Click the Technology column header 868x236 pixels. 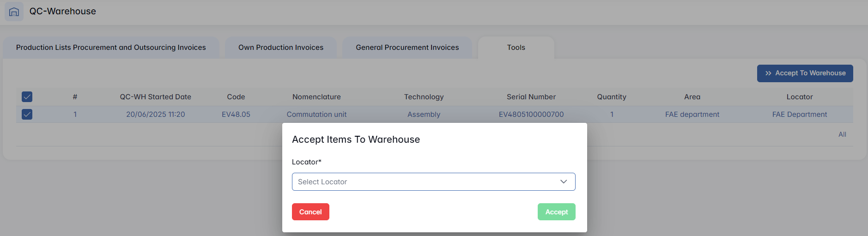pos(424,97)
